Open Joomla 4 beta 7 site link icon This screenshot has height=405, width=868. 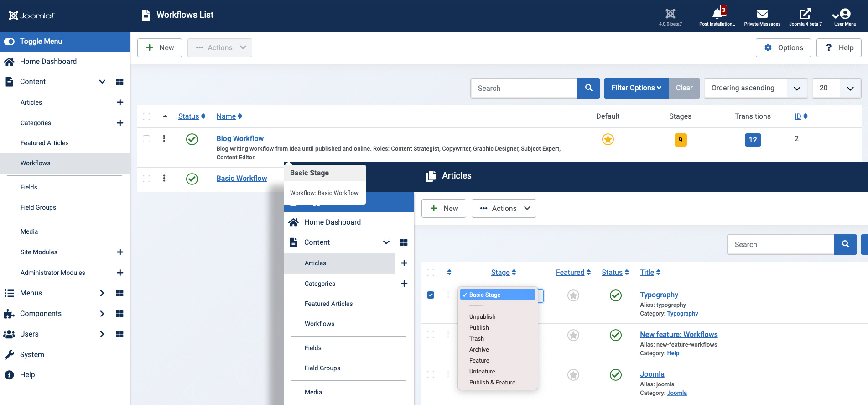pyautogui.click(x=806, y=14)
